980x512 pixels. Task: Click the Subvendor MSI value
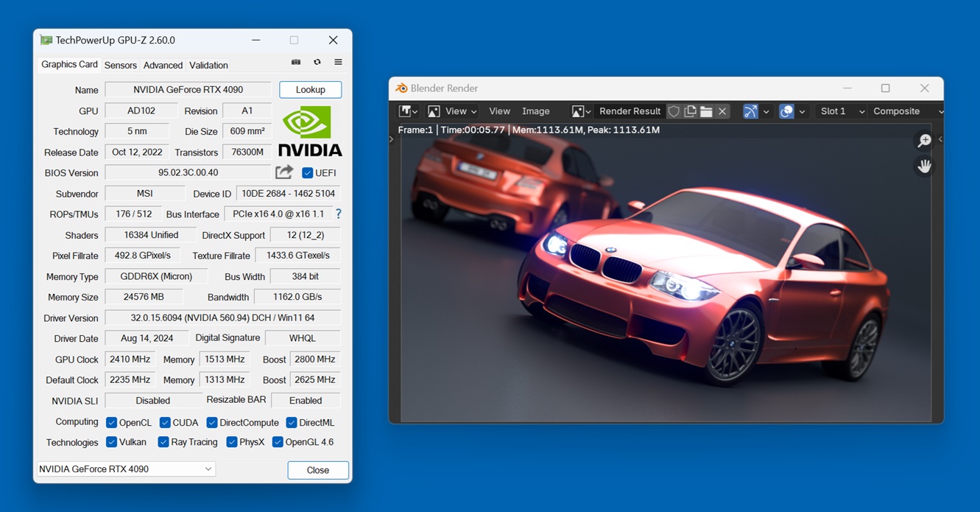pyautogui.click(x=144, y=194)
